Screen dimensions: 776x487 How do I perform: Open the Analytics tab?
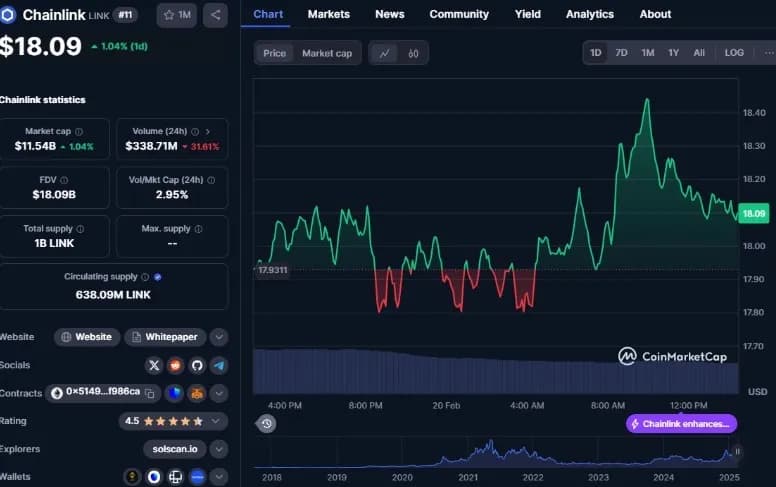[x=589, y=14]
